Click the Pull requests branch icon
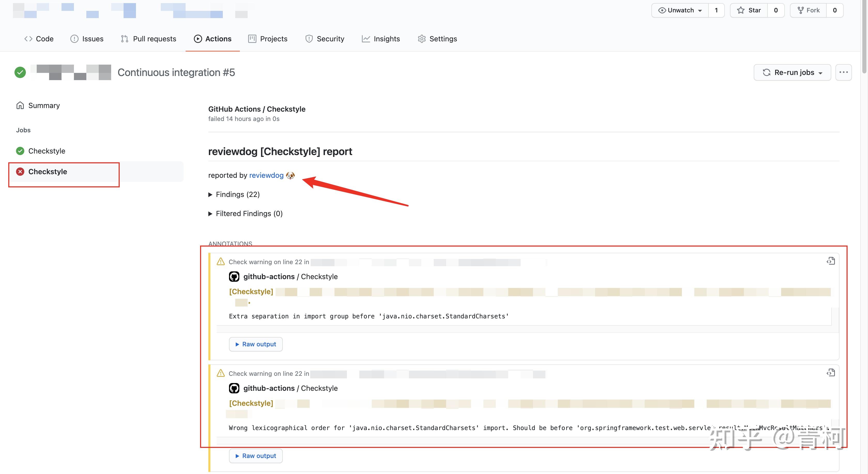This screenshot has width=868, height=474. (x=124, y=39)
